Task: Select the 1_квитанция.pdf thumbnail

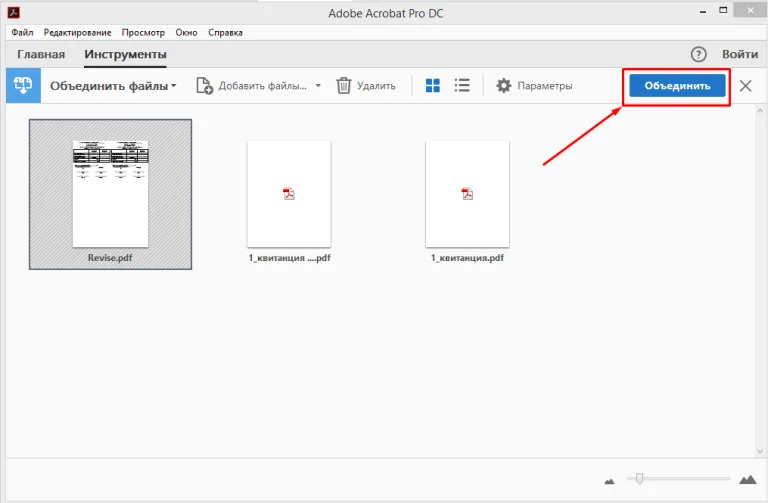Action: pyautogui.click(x=467, y=194)
